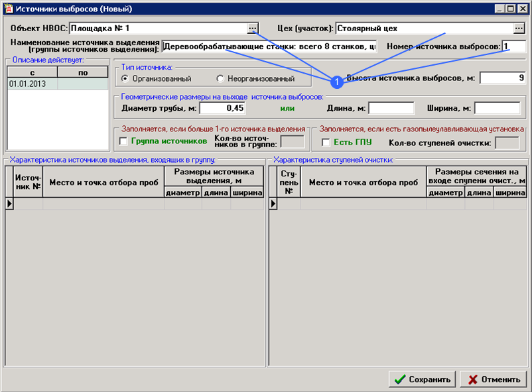Edit the Высота источника выбросов field
The width and height of the screenshot is (532, 392).
tap(502, 78)
